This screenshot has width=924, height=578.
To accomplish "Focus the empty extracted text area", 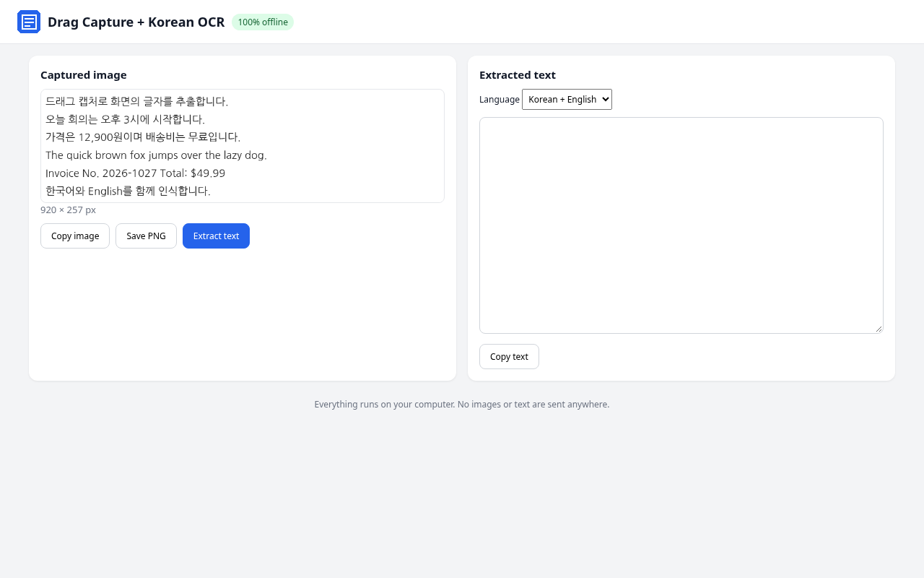I will coord(681,225).
